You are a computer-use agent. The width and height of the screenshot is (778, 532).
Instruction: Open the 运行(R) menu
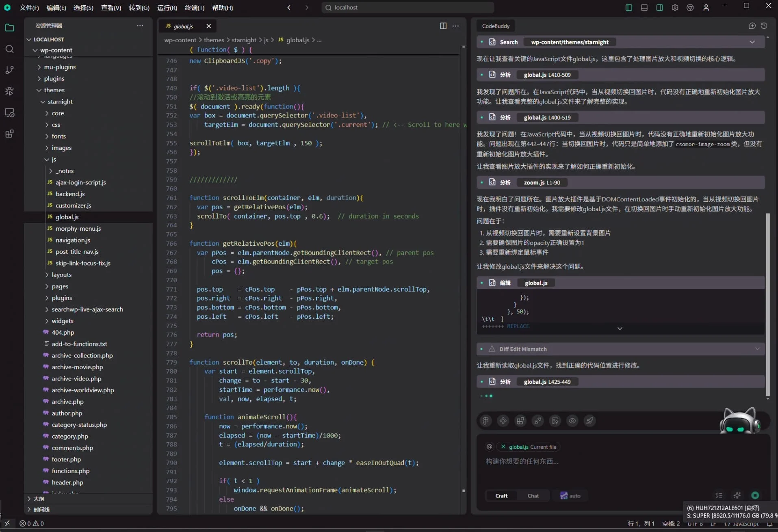167,7
